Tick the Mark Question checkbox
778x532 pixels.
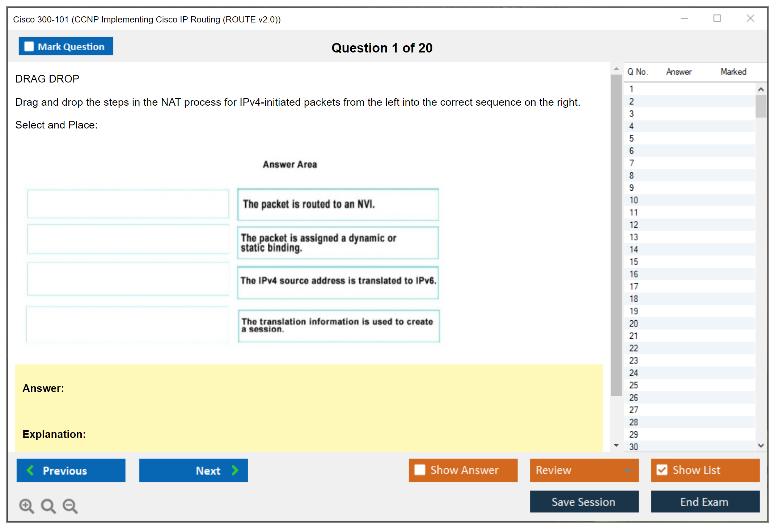tap(29, 46)
